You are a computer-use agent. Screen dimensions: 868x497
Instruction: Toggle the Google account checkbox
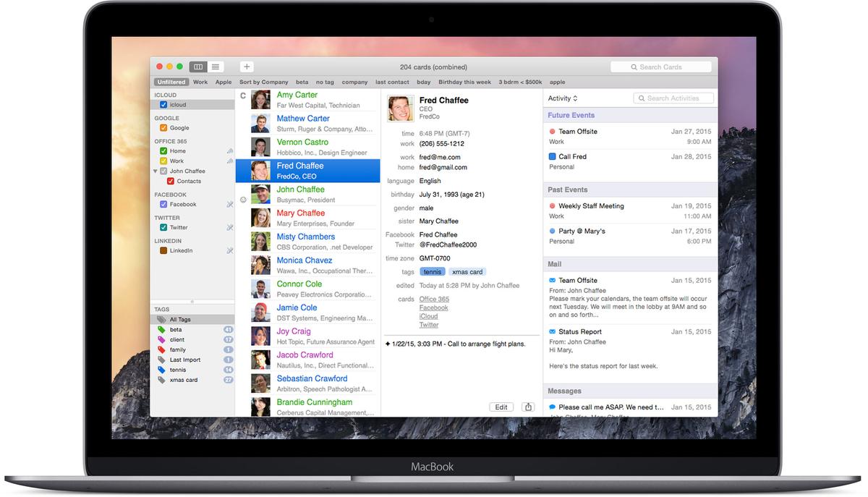point(163,128)
